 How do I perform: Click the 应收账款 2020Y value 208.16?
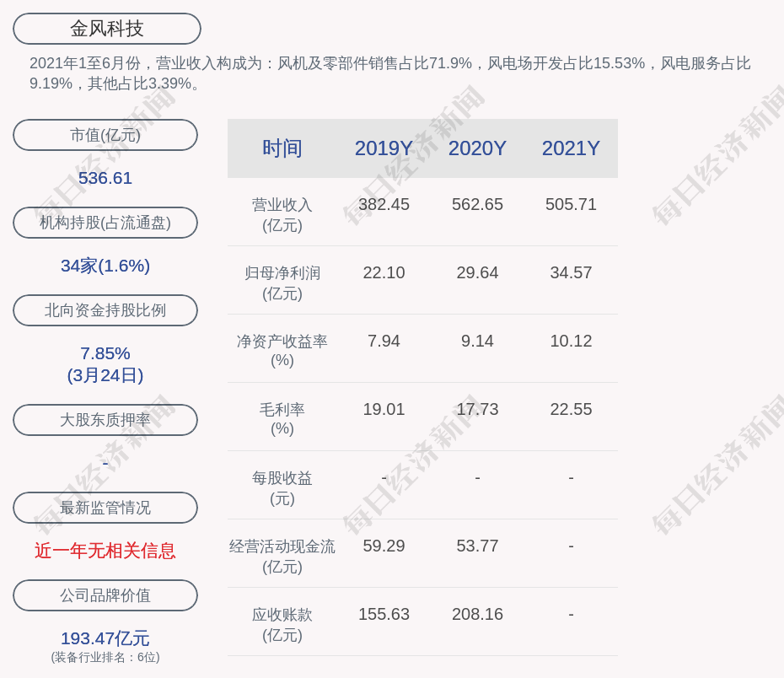pos(477,615)
